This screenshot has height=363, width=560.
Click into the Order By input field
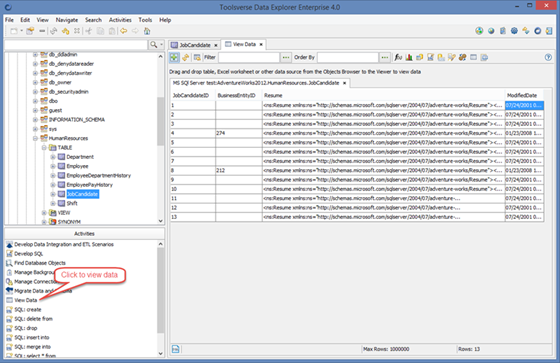pos(348,57)
